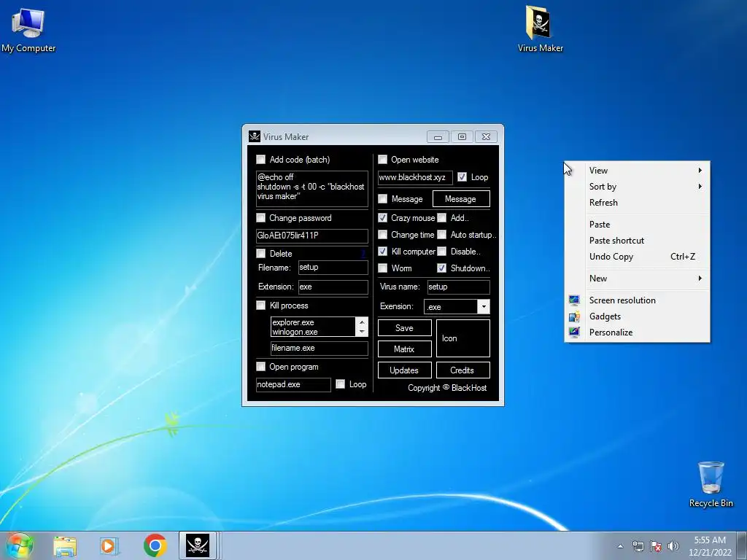Switch to Virus Maker taskbar button
Screen dimensions: 747x560
click(198, 545)
